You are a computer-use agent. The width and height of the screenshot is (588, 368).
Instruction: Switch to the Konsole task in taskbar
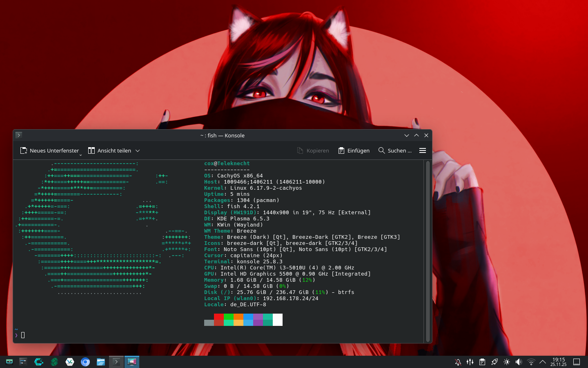point(116,362)
